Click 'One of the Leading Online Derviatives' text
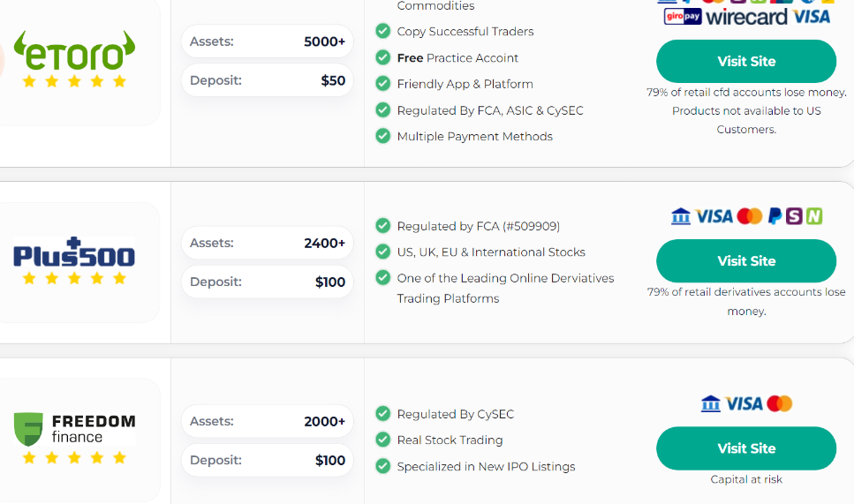The image size is (854, 504). tap(505, 278)
